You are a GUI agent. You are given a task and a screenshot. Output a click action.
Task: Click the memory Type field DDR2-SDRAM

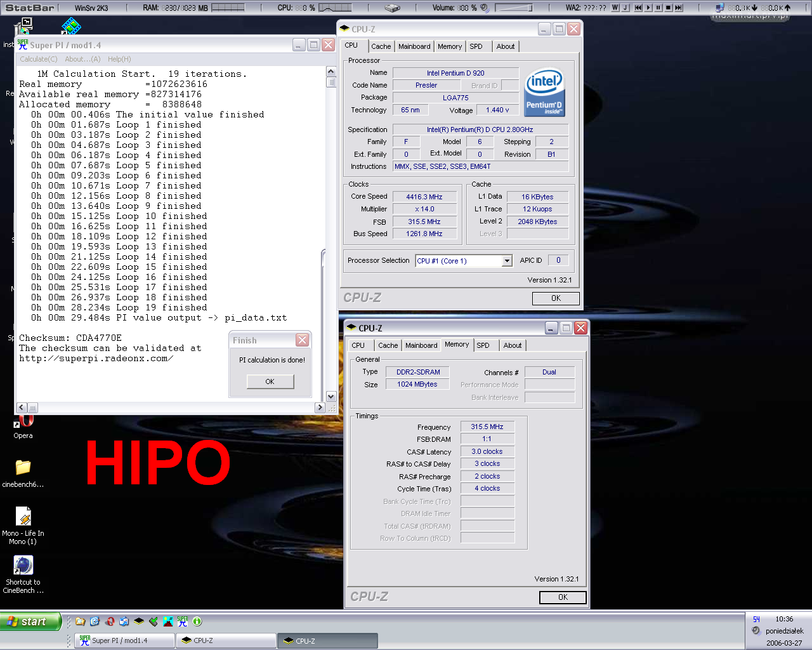pos(418,372)
